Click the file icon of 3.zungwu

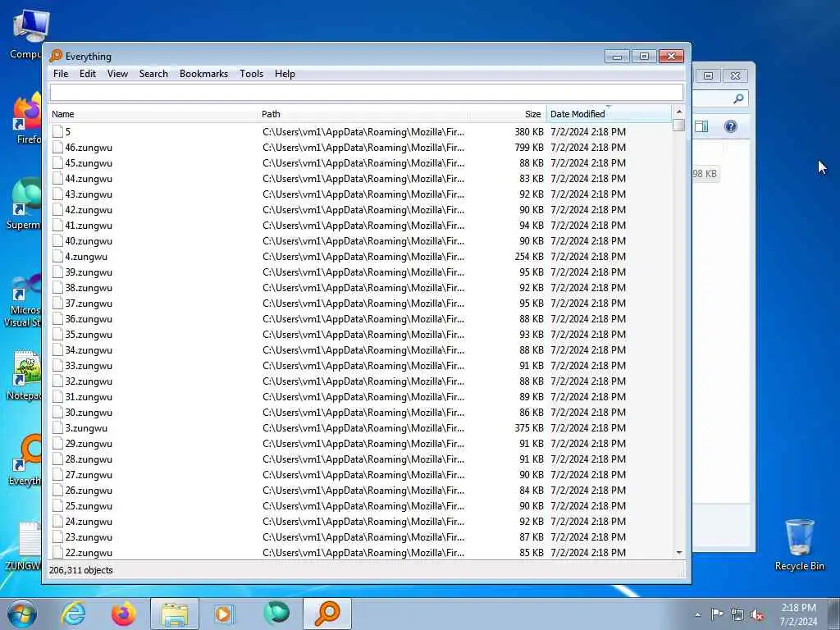57,428
